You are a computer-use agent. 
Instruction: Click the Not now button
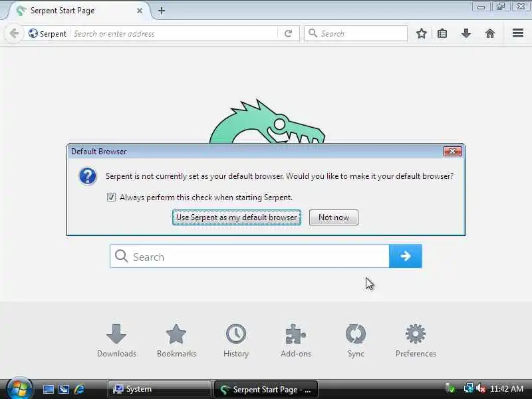click(334, 217)
